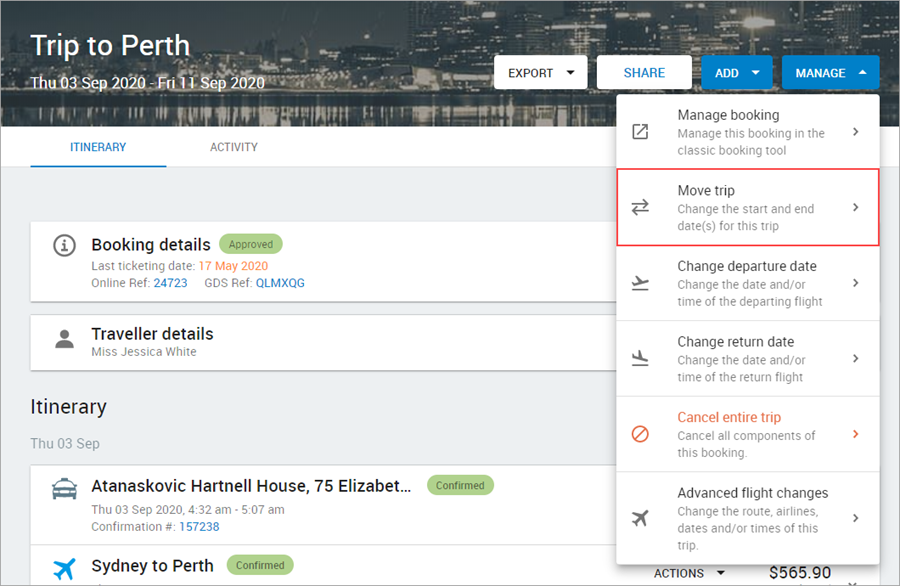900x586 pixels.
Task: Click the Move trip swap arrows icon
Action: coord(640,207)
